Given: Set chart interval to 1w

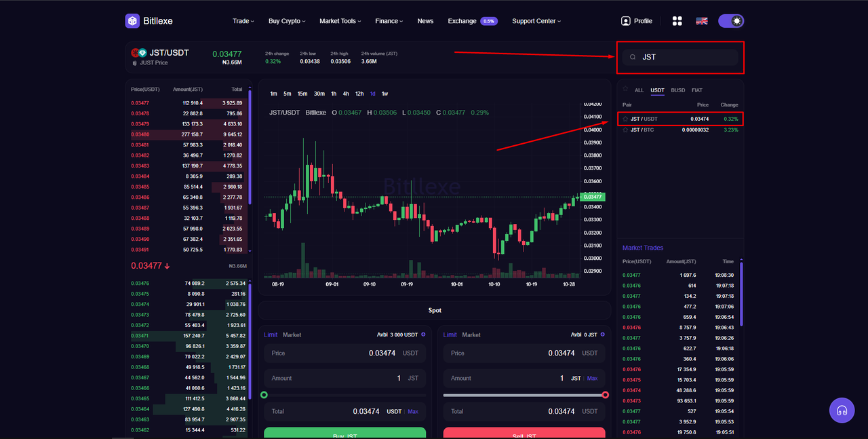Looking at the screenshot, I should [385, 94].
